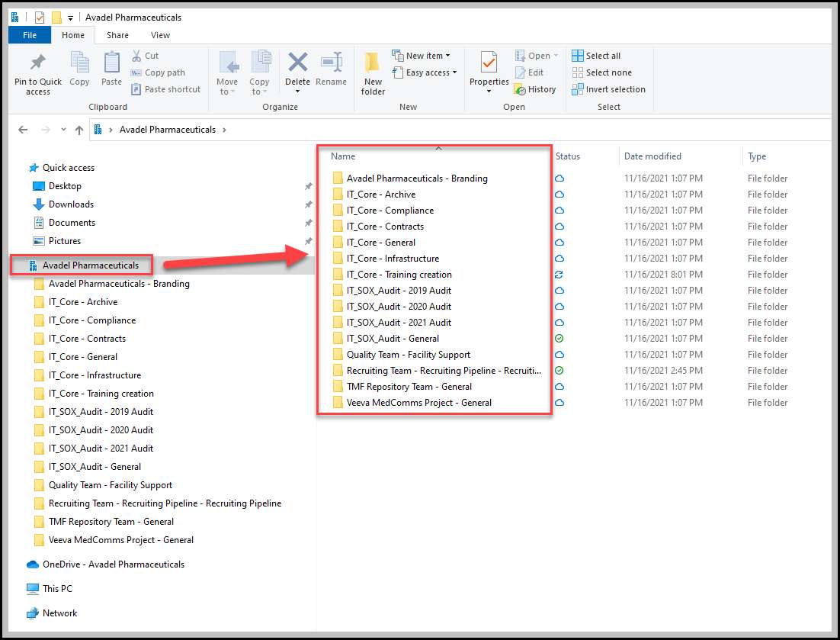Click quick access toolbar properties checkmark icon
Image resolution: width=840 pixels, height=640 pixels.
(40, 18)
